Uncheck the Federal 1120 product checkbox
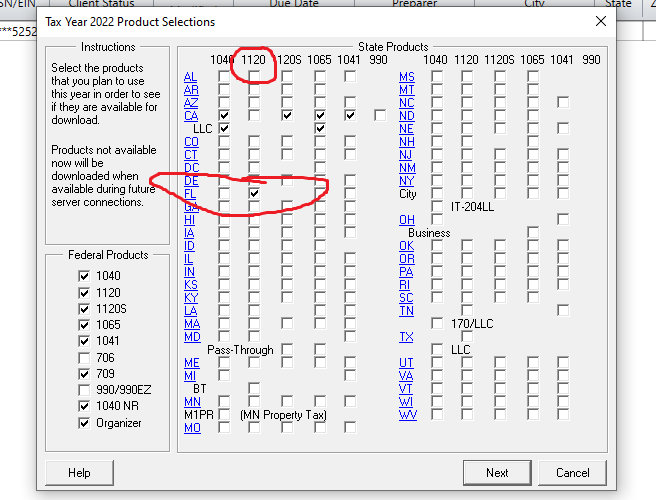 (x=84, y=293)
